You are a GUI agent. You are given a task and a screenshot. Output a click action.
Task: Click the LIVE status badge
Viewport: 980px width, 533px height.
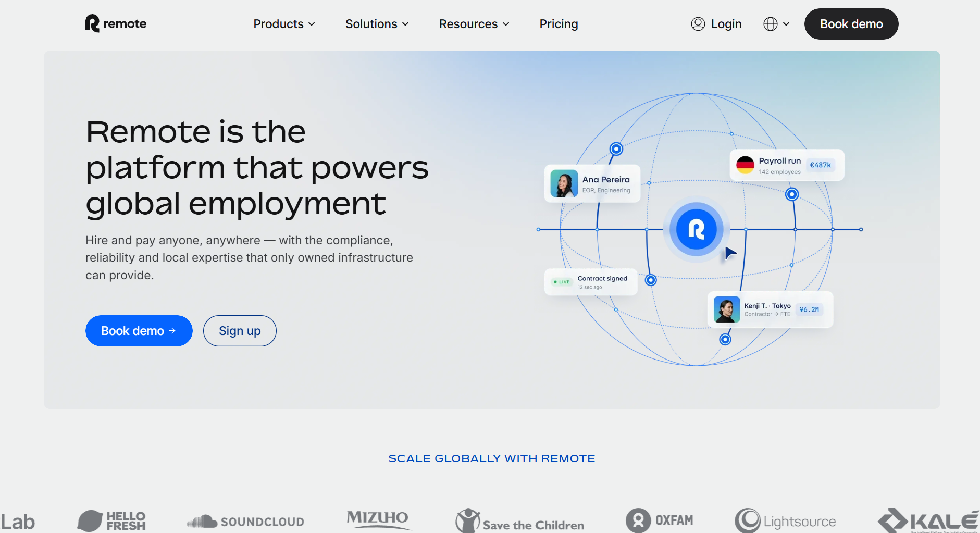[x=562, y=282]
